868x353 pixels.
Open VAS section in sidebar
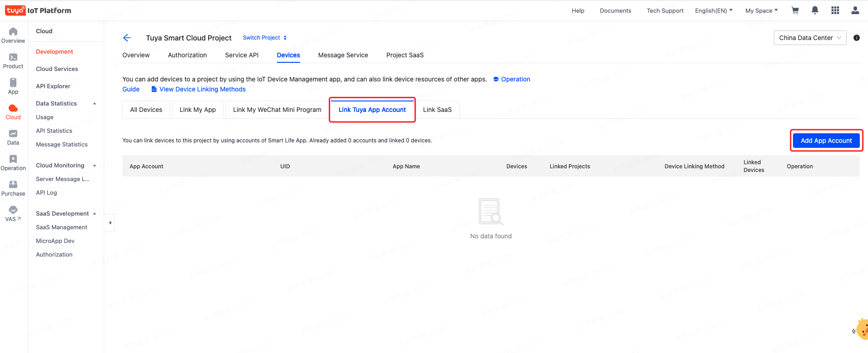[13, 214]
